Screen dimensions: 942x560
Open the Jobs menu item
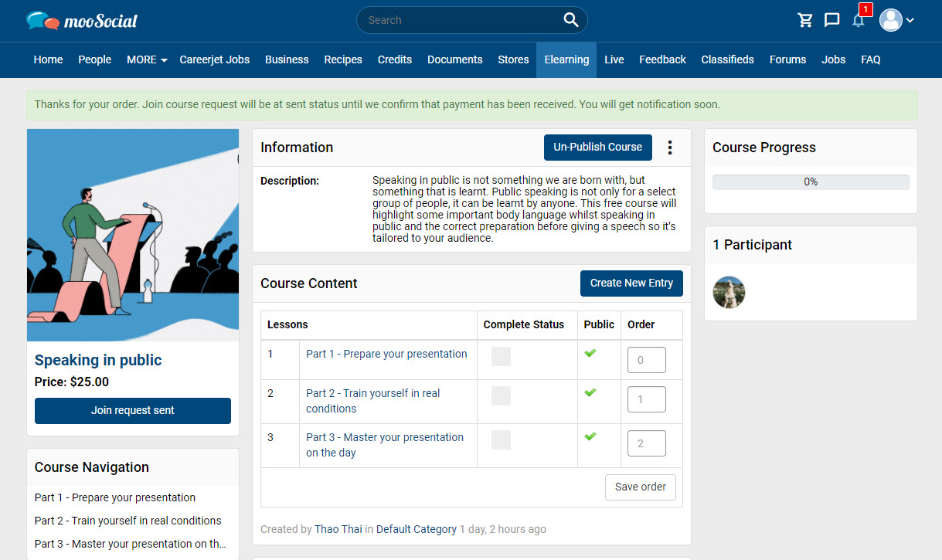click(x=834, y=59)
